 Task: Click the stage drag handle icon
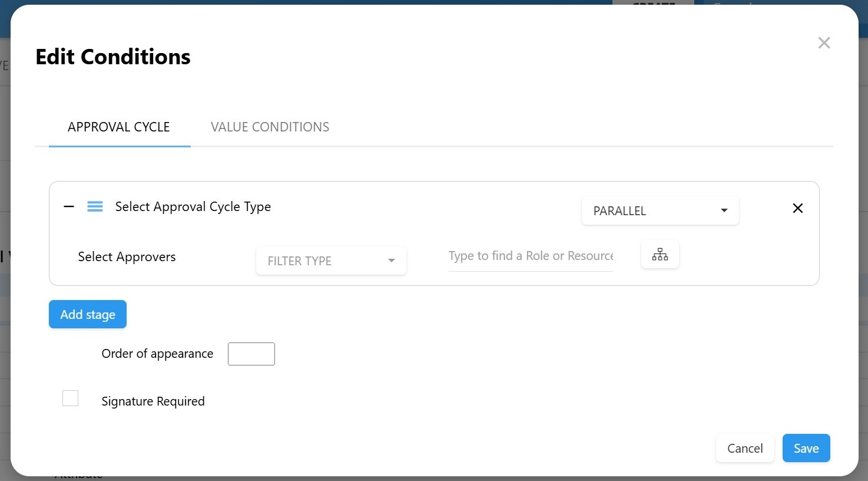[95, 207]
